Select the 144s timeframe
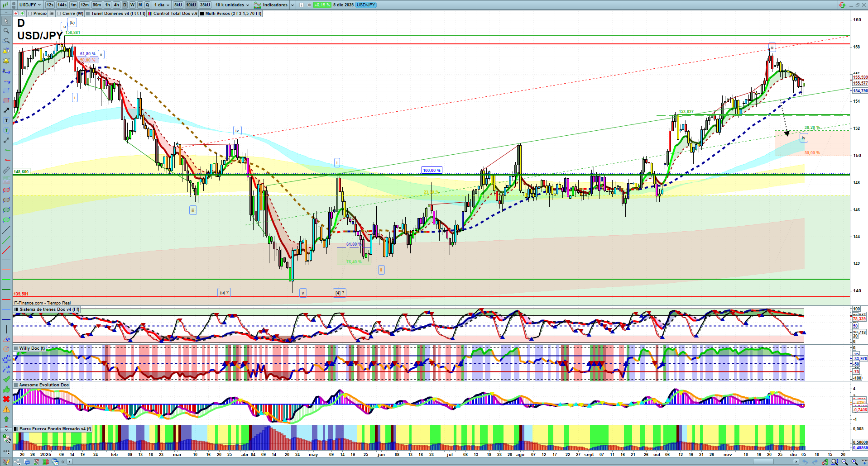The width and height of the screenshot is (868, 466). [62, 5]
